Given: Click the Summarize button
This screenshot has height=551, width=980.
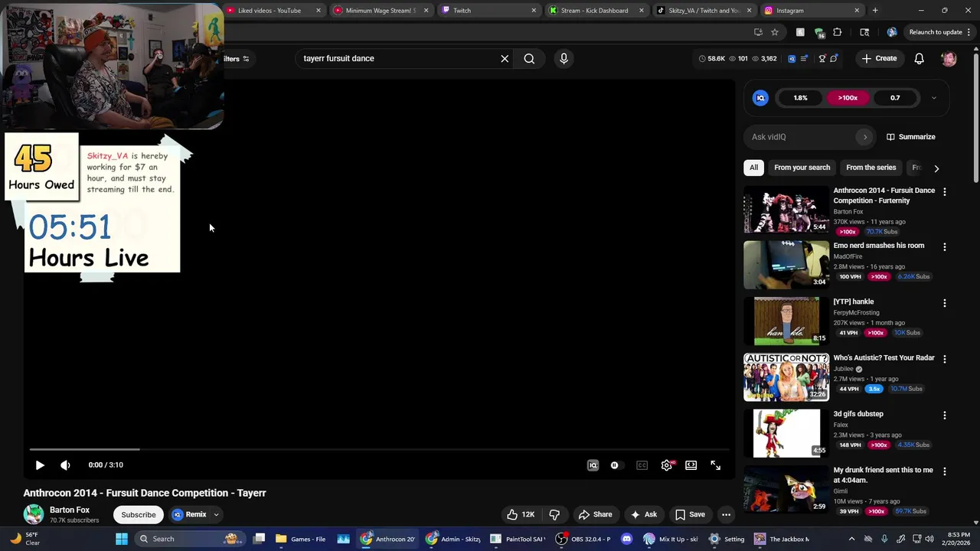Looking at the screenshot, I should point(910,137).
